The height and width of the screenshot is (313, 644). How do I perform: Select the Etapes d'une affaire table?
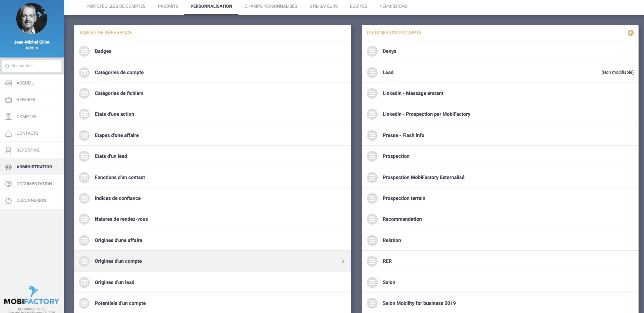(117, 135)
